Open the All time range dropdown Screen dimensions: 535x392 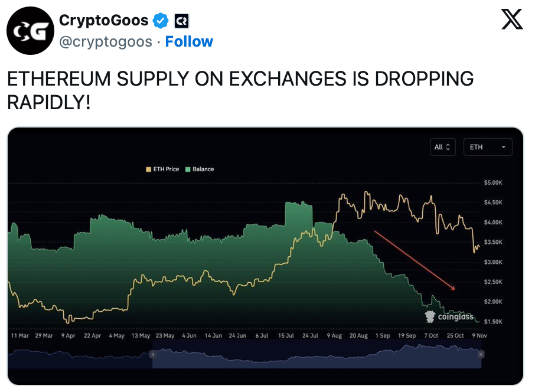click(443, 147)
